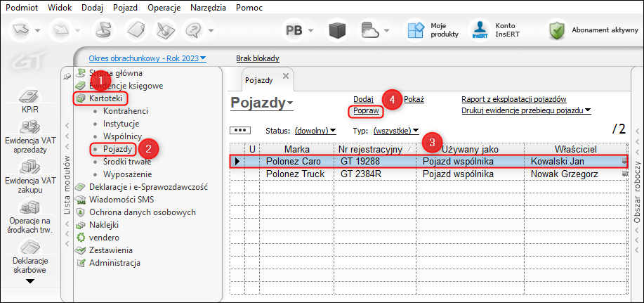Viewport: 644px width, 303px height.
Task: Open Operacje na środkach trw. icon
Action: 31,207
